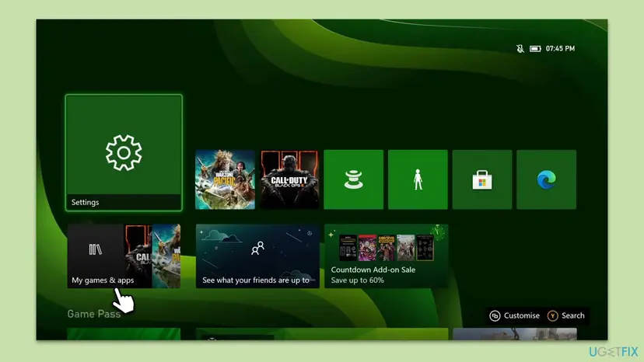Open See what your friends are up to
This screenshot has height=362, width=644.
257,256
